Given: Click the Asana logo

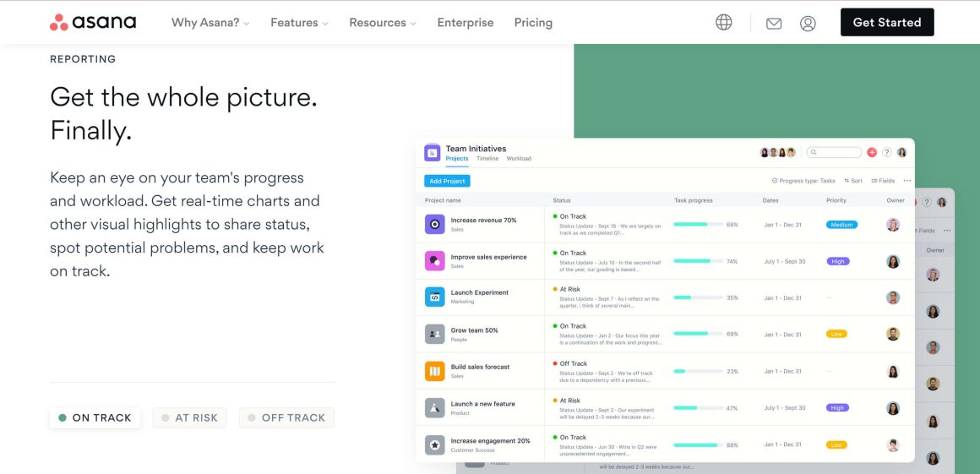Looking at the screenshot, I should 93,22.
